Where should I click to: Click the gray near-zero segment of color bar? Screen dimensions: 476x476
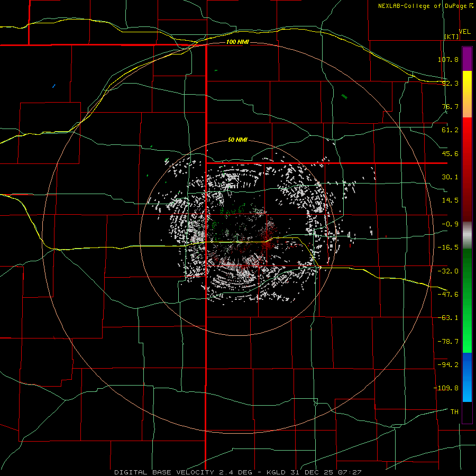click(x=467, y=235)
